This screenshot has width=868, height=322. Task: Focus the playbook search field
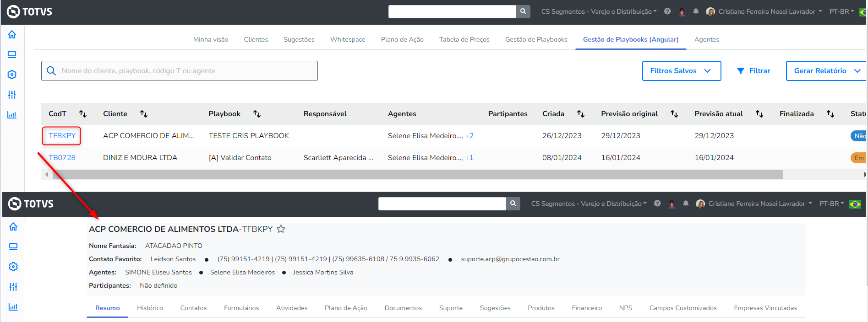point(180,71)
